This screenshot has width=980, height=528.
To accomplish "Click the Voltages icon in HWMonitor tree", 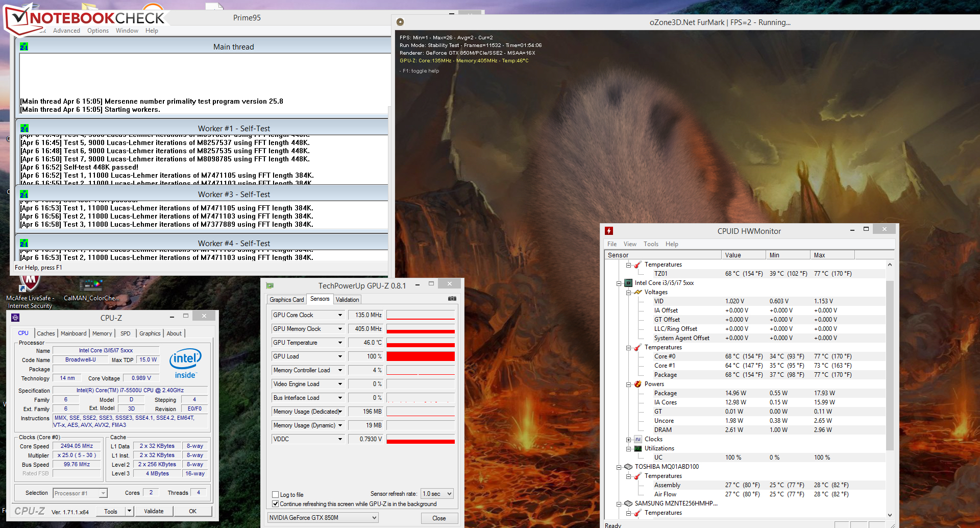I will [638, 292].
